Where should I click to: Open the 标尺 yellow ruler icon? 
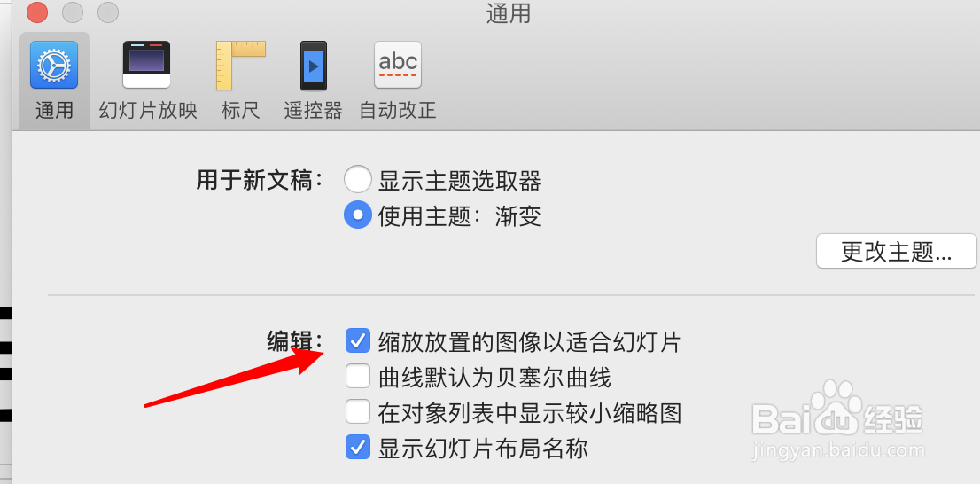tap(241, 65)
